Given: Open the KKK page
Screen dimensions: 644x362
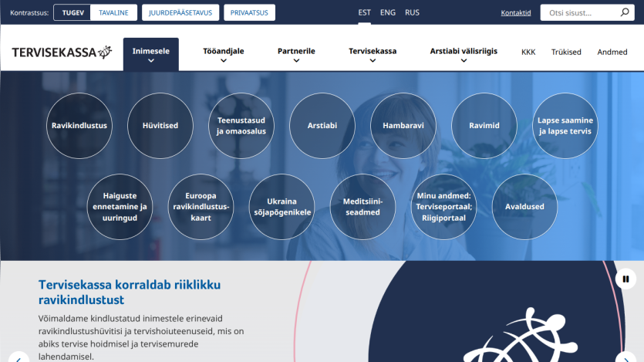Looking at the screenshot, I should pyautogui.click(x=528, y=52).
